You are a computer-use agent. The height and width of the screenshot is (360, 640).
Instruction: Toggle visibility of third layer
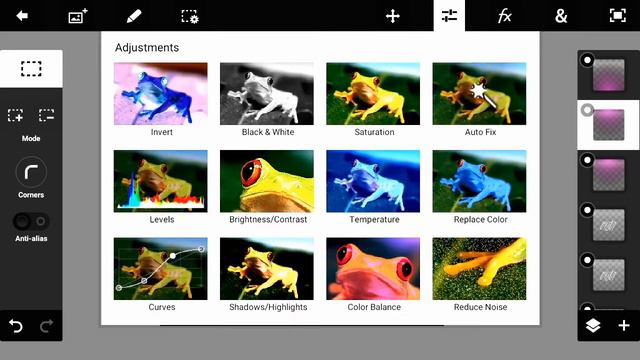pos(587,160)
